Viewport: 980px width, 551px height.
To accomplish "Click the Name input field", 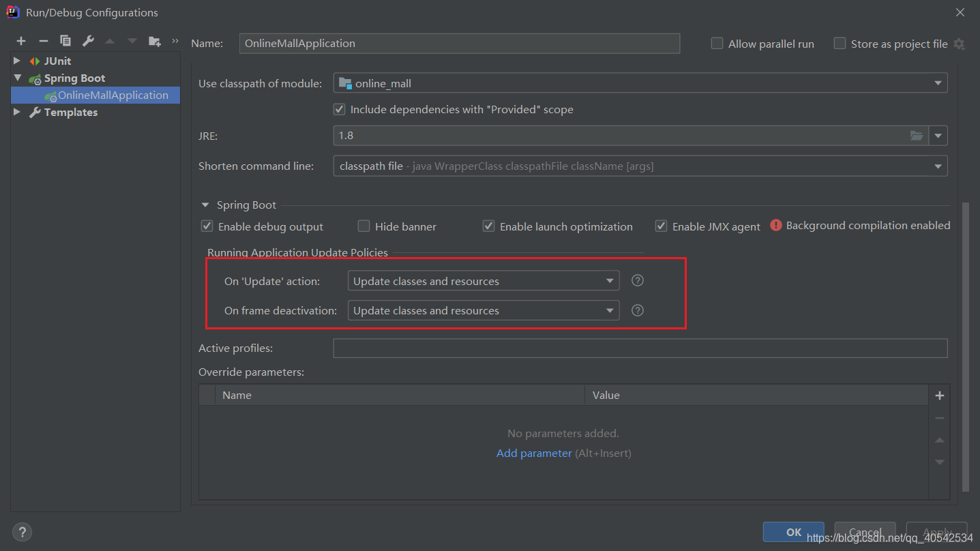I will 460,43.
